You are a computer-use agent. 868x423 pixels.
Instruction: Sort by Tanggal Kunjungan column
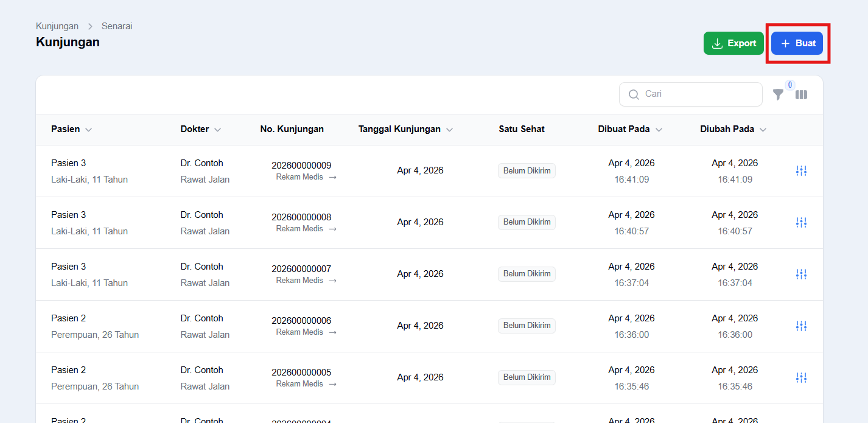(406, 129)
